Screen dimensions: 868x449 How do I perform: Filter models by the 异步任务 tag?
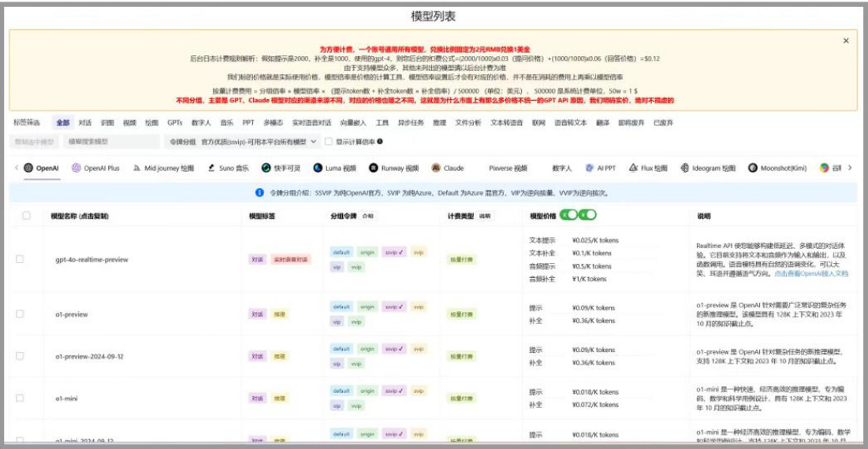[x=411, y=123]
